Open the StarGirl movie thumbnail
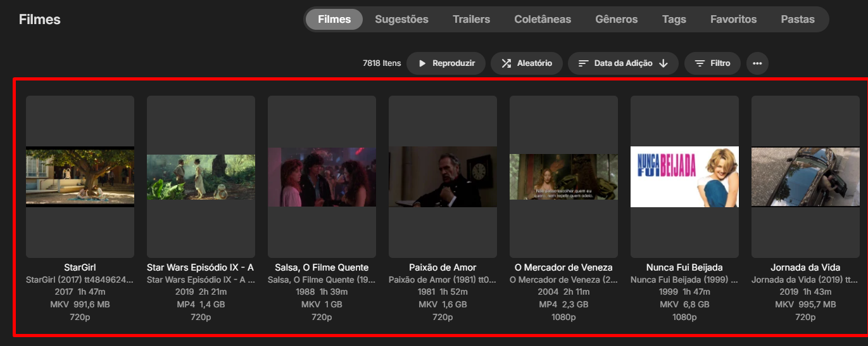Image resolution: width=868 pixels, height=346 pixels. (80, 177)
